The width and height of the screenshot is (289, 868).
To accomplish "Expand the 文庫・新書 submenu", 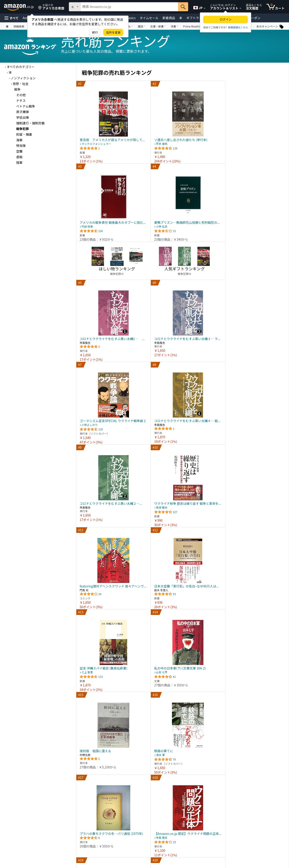I will pos(158,27).
